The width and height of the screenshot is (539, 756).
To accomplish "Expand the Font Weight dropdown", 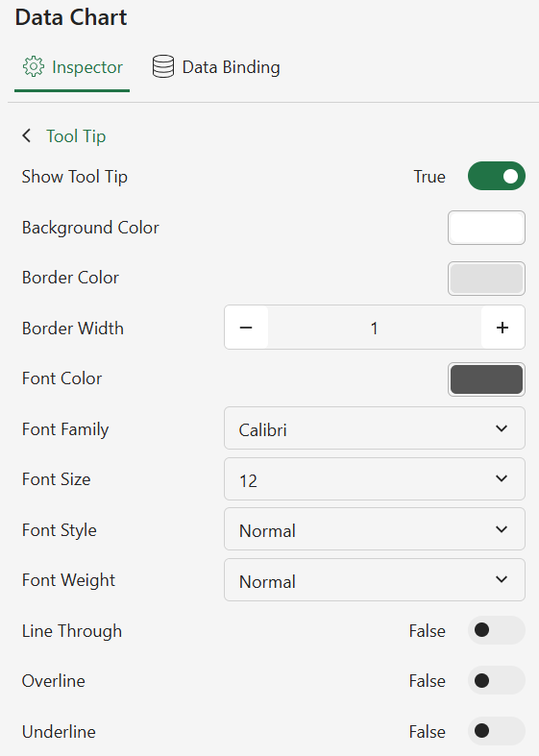I will [x=375, y=579].
